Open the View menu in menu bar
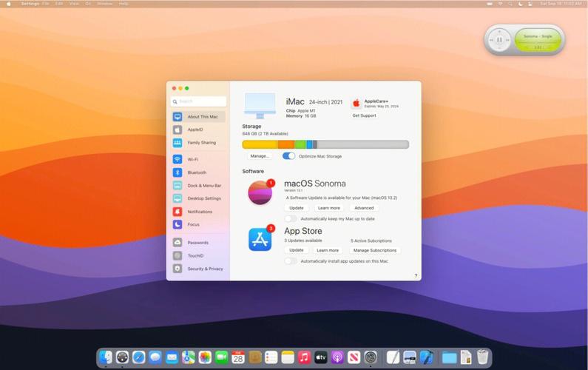This screenshot has height=370, width=588. coord(74,4)
